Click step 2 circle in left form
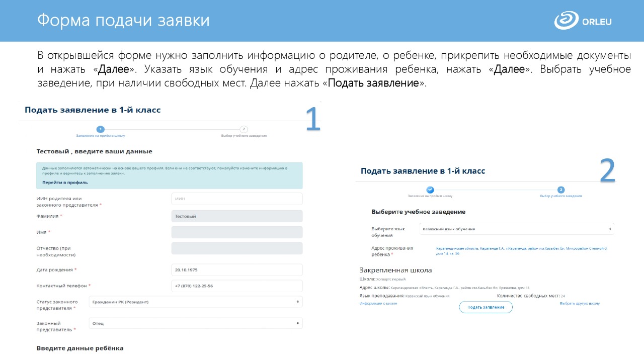The height and width of the screenshot is (362, 644). [x=244, y=129]
